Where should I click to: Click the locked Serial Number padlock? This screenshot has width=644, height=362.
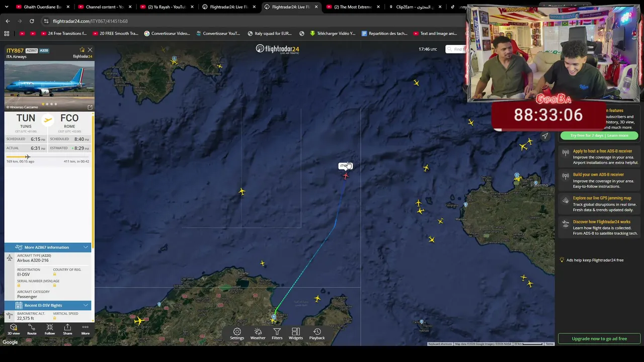(19, 286)
